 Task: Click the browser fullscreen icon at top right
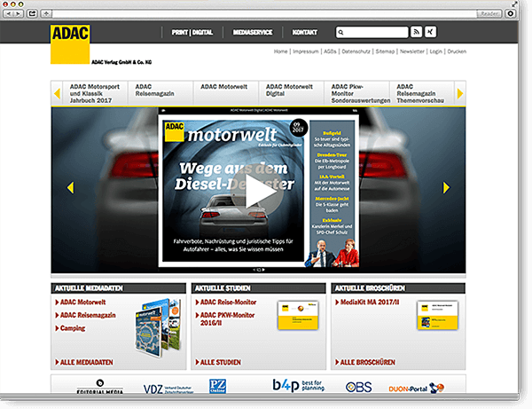point(514,4)
